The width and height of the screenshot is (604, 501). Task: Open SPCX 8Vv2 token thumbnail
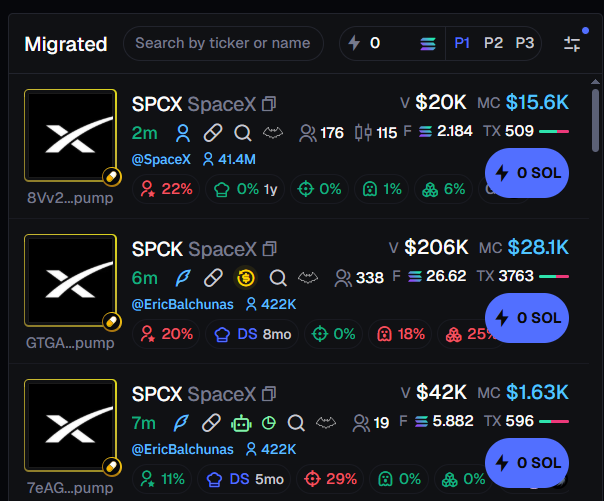[x=70, y=135]
